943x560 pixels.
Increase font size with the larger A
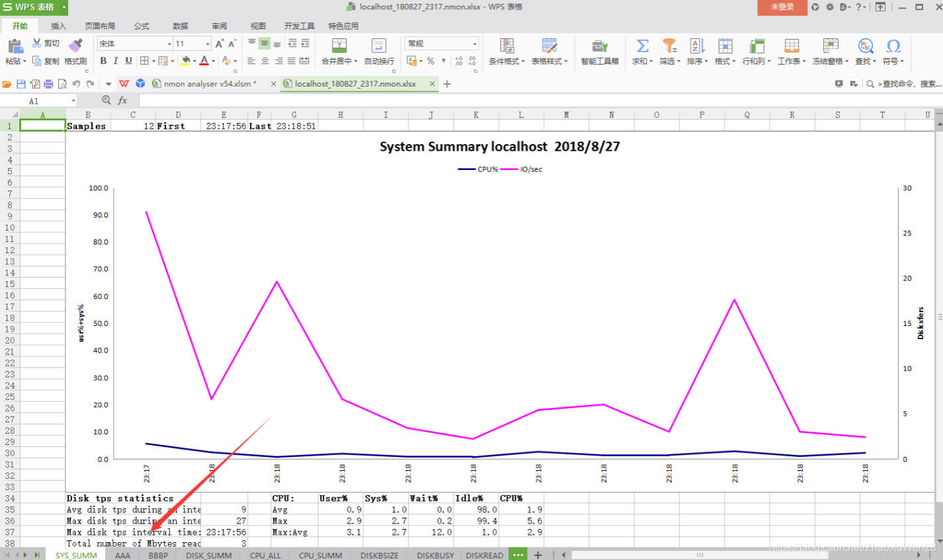[220, 44]
